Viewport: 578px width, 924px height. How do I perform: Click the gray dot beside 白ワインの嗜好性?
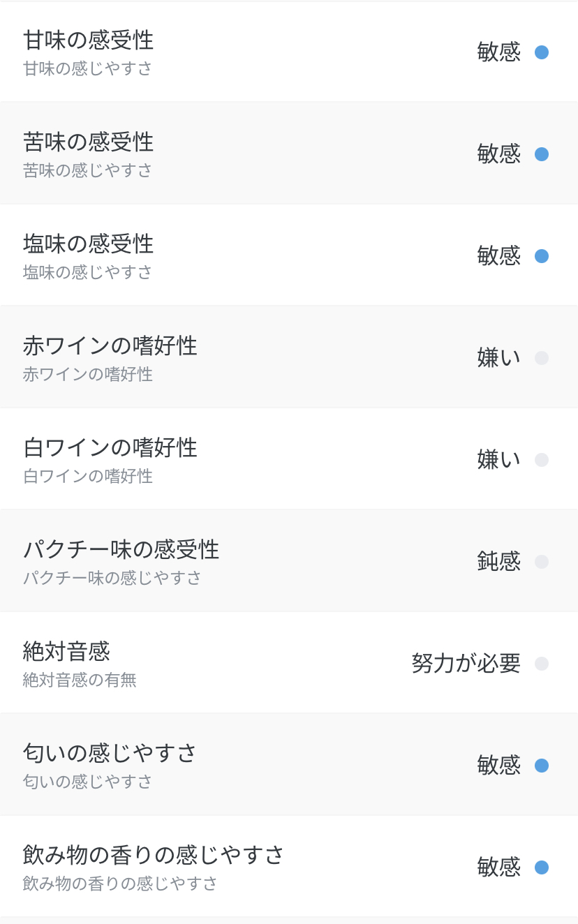pyautogui.click(x=542, y=460)
